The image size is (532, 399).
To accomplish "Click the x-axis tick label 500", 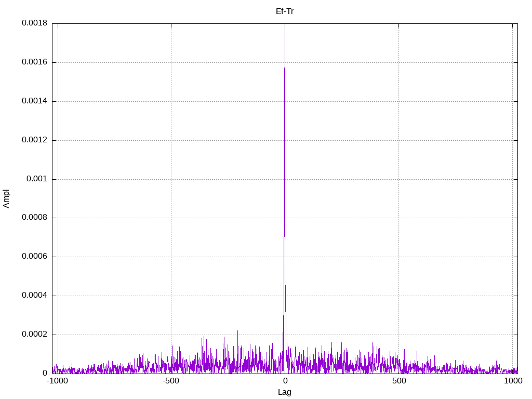I will coord(399,381).
